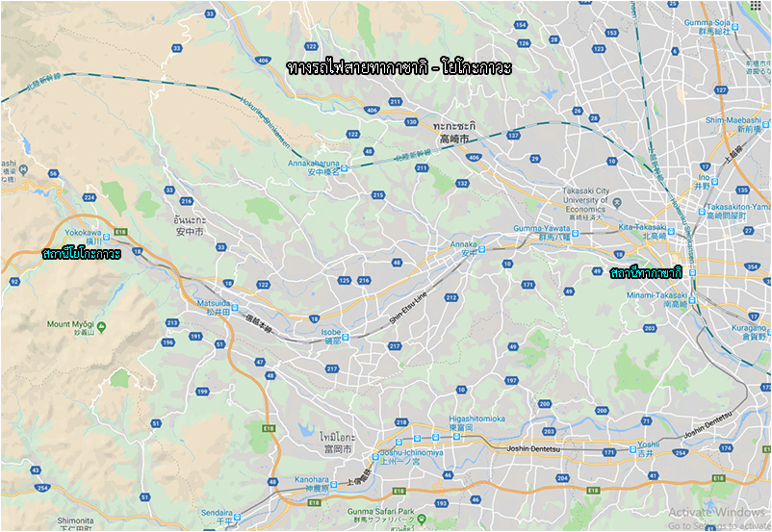772x532 pixels.
Task: Click the Sendaira station icon
Action: coord(238,517)
